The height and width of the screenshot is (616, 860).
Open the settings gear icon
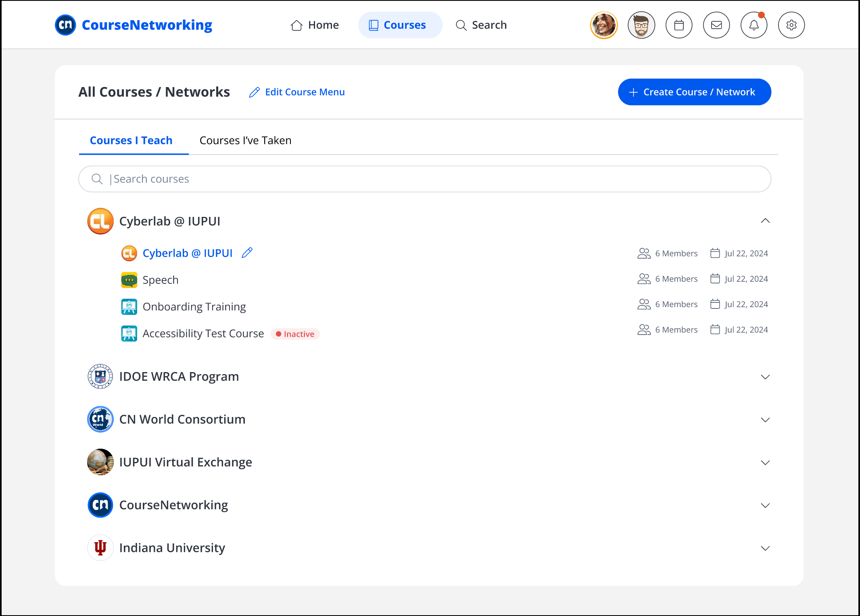tap(791, 25)
